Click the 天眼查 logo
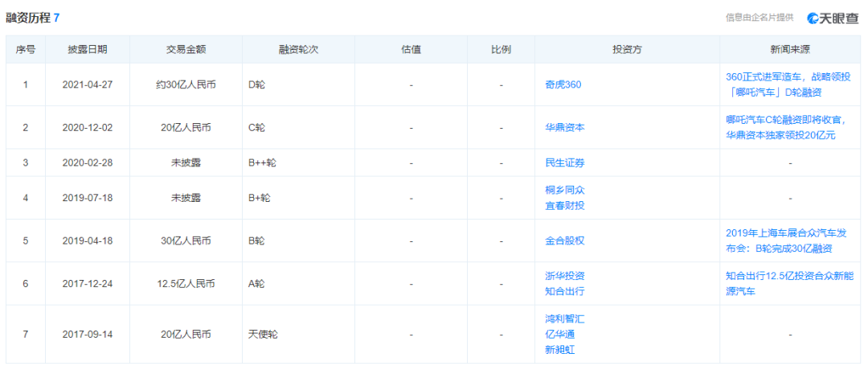 pos(833,18)
